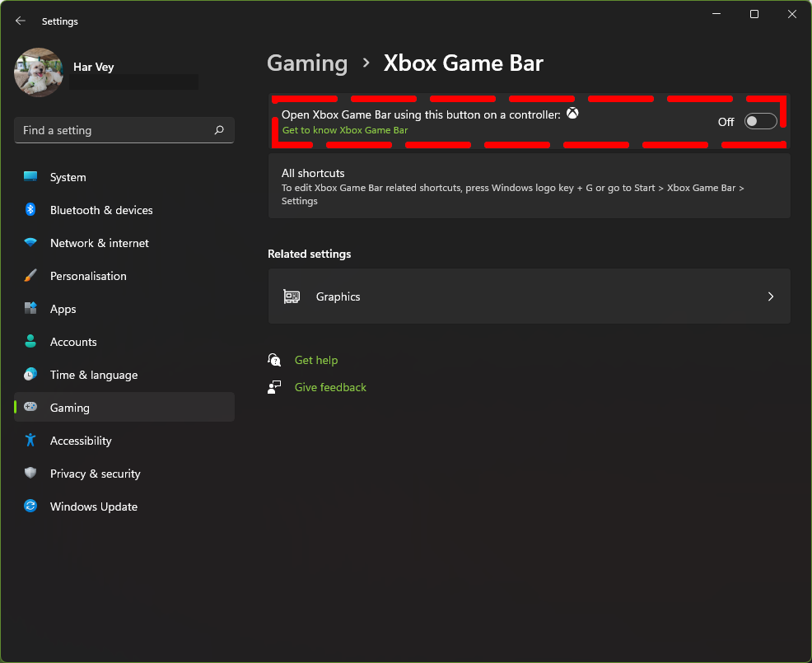The width and height of the screenshot is (812, 663).
Task: Click the Graphics card icon
Action: point(292,296)
